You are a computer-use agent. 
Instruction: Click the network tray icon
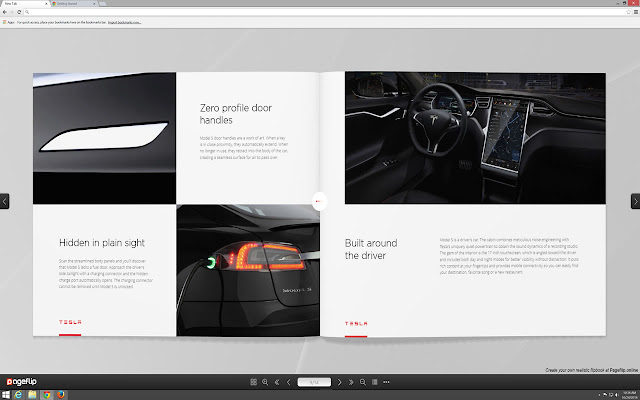tap(611, 395)
